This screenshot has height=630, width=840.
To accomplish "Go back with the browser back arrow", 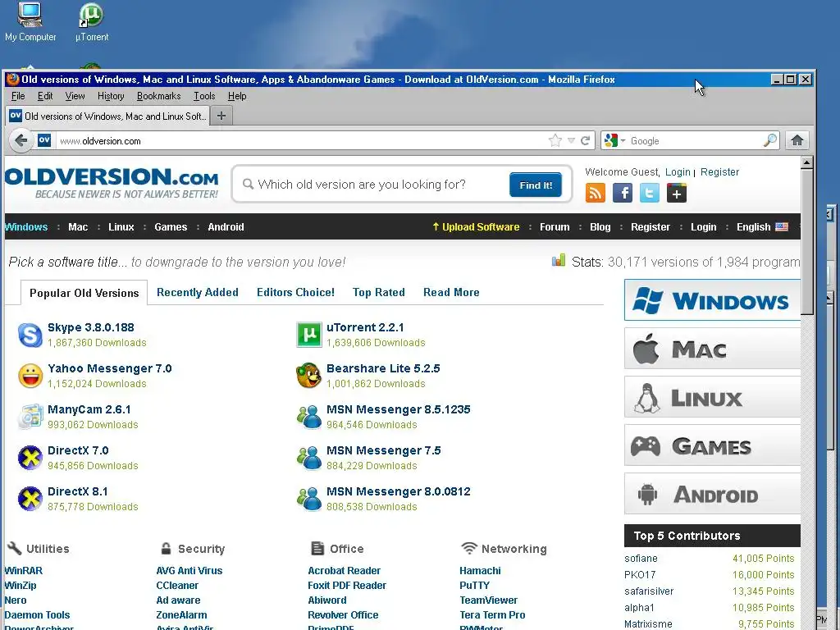I will 21,141.
